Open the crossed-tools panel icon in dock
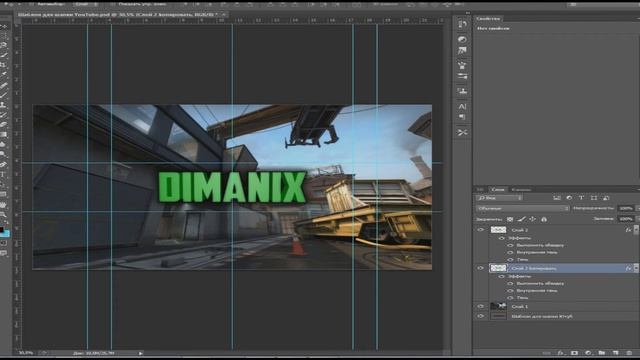 (462, 132)
